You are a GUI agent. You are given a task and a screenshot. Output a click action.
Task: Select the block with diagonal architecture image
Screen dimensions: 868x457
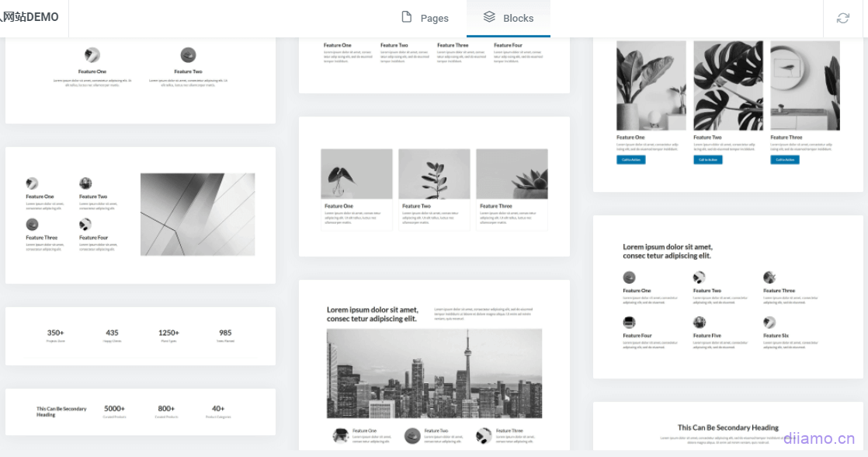pos(141,215)
